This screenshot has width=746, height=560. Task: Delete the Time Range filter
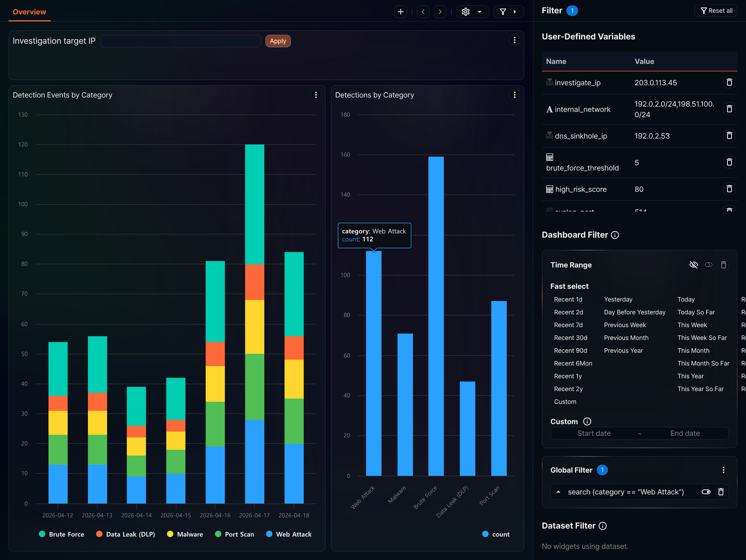[x=723, y=265]
